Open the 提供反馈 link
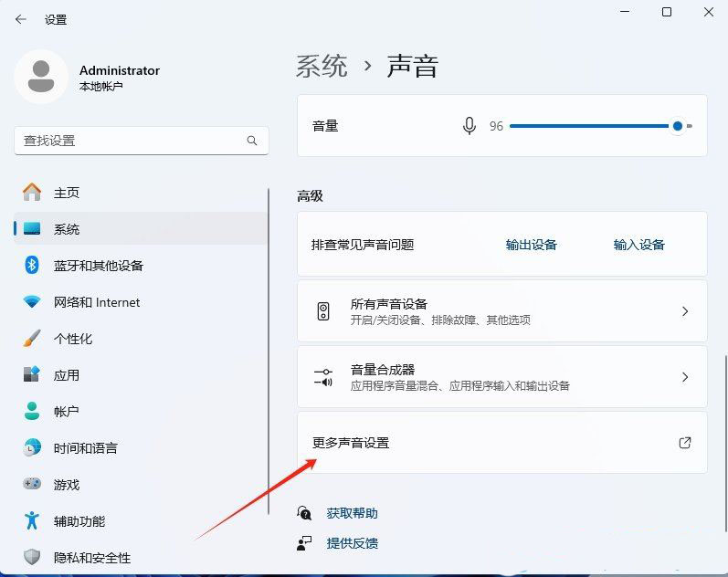 click(352, 543)
